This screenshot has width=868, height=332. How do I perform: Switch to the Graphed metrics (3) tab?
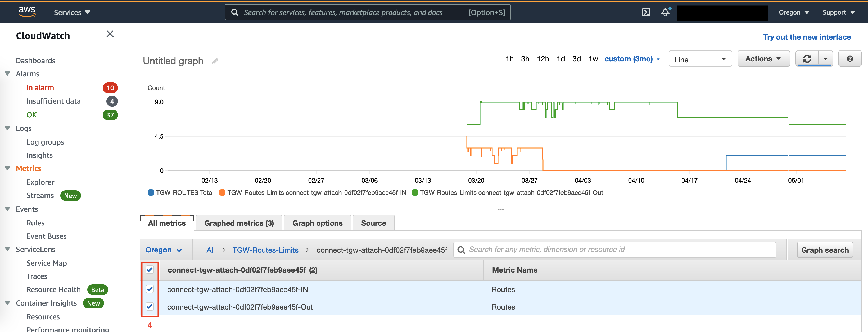pyautogui.click(x=238, y=223)
